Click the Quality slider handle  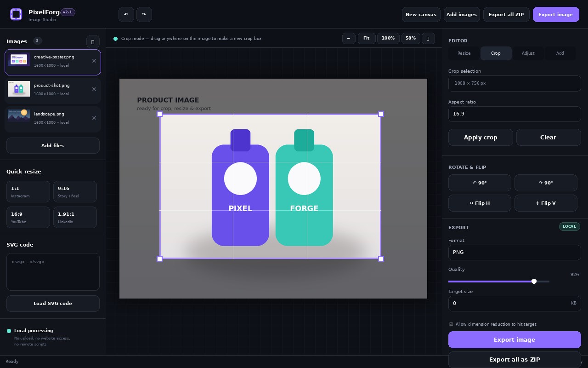coord(534,281)
